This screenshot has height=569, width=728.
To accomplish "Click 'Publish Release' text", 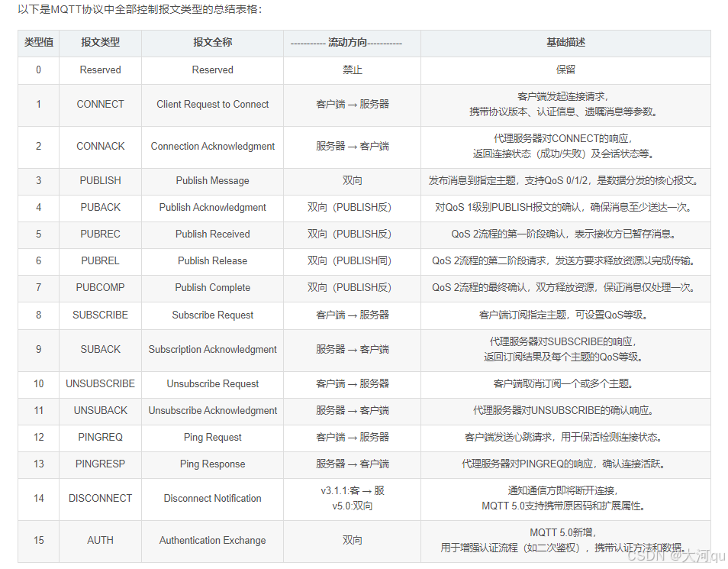I will [213, 260].
